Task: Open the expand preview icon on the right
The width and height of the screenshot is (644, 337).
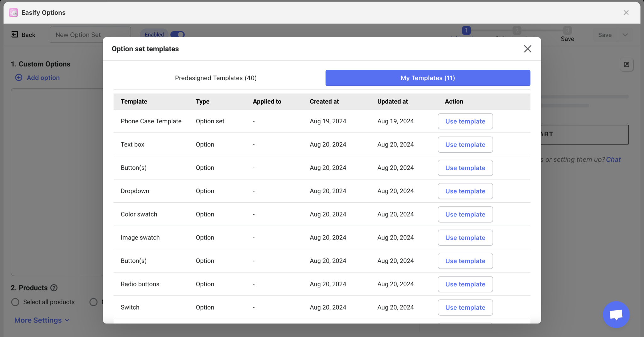Action: tap(626, 64)
